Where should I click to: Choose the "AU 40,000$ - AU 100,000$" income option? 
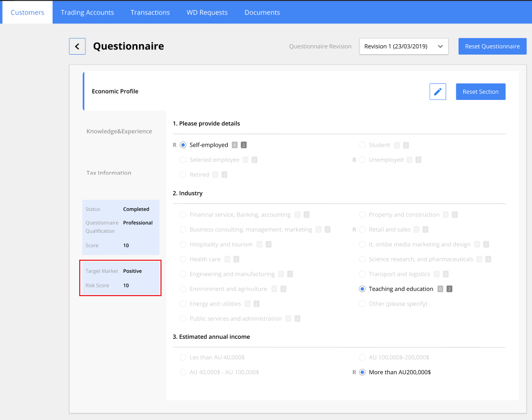[x=183, y=372]
